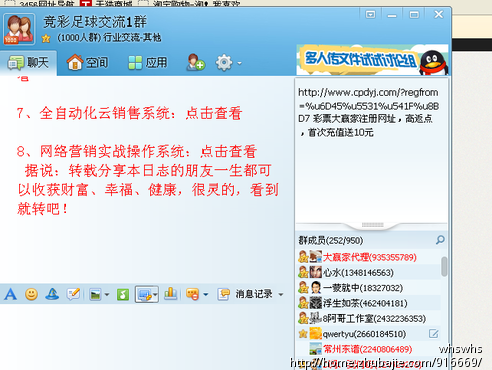Click the bar chart icon
The image size is (492, 370).
(x=170, y=294)
